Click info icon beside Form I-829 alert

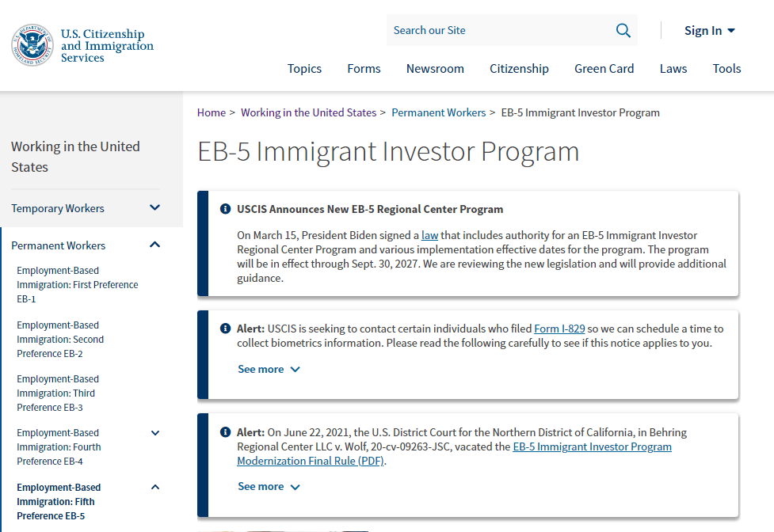[225, 329]
